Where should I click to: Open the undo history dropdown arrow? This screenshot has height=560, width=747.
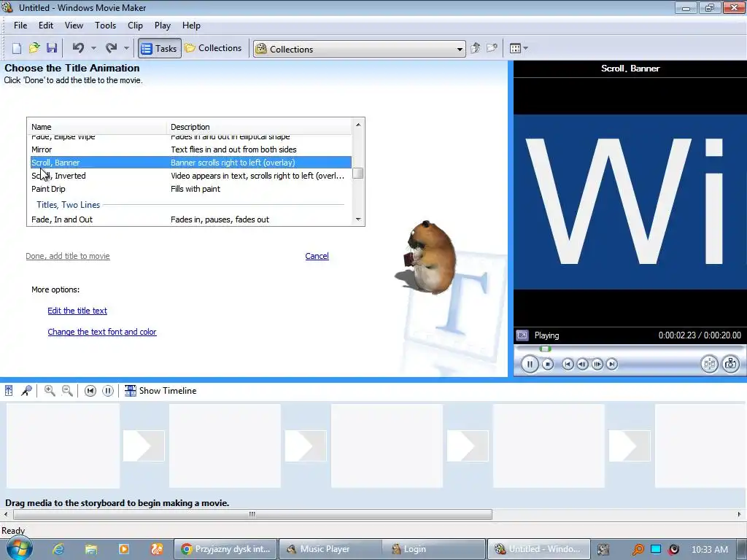click(x=93, y=48)
